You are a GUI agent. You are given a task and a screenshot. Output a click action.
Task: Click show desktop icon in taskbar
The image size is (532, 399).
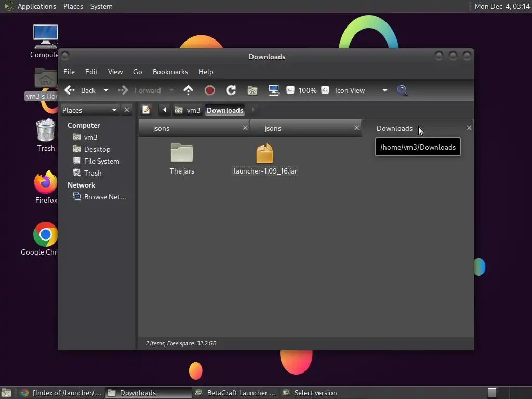(x=6, y=393)
